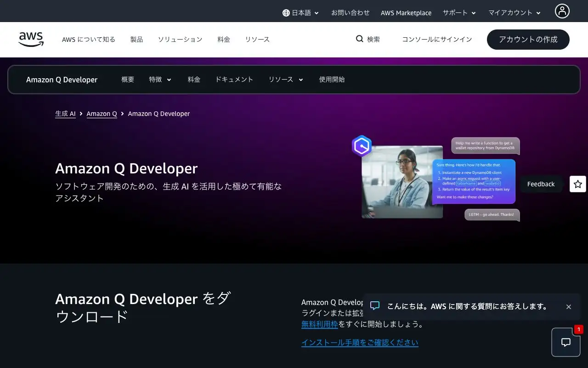This screenshot has height=368, width=588.
Task: Open the user profile icon
Action: (x=562, y=11)
